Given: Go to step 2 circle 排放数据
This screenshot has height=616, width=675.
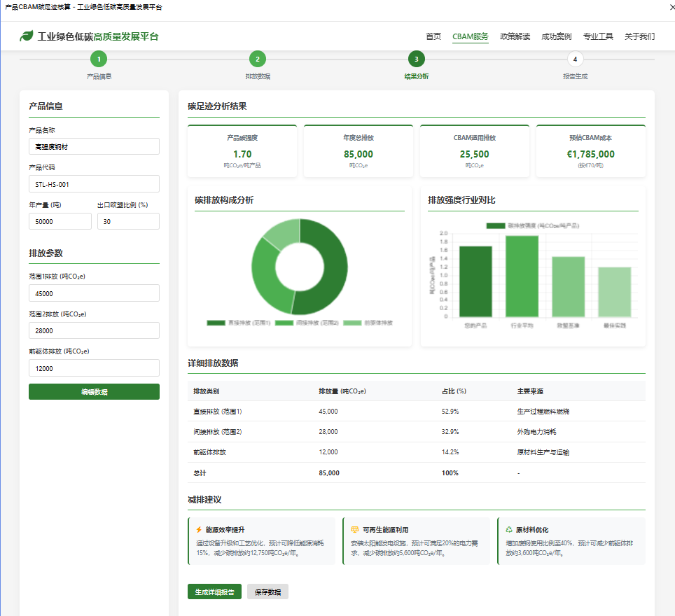Looking at the screenshot, I should [x=257, y=59].
